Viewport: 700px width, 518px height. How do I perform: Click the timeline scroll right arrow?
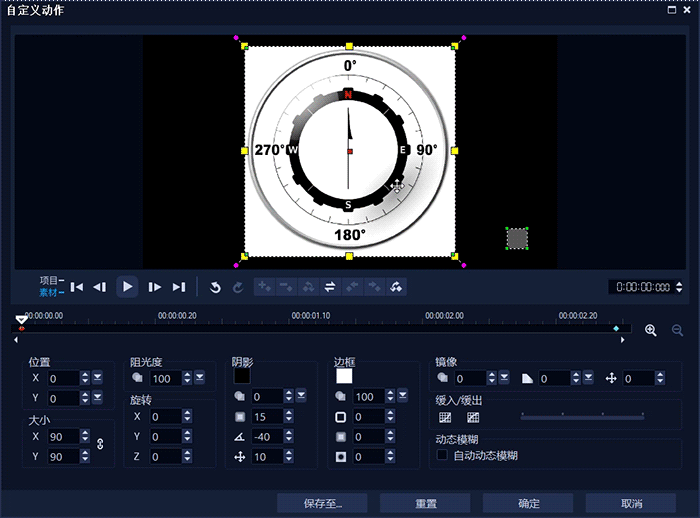pos(622,340)
